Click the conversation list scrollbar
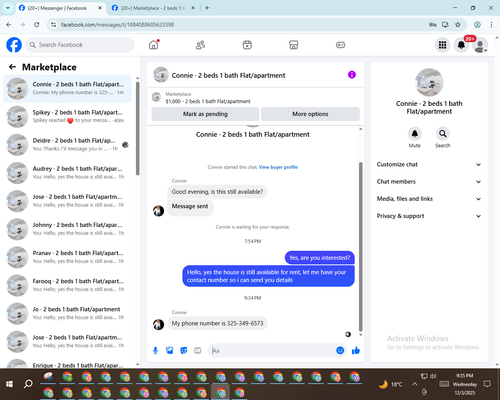 [138, 128]
